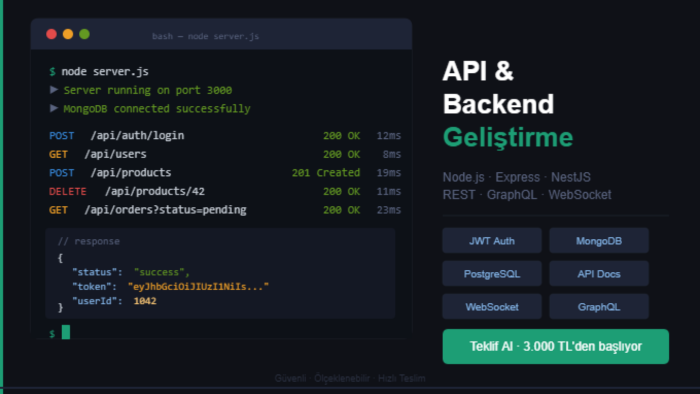This screenshot has height=394, width=700.
Task: Click the '12ms' response time
Action: [x=388, y=136]
